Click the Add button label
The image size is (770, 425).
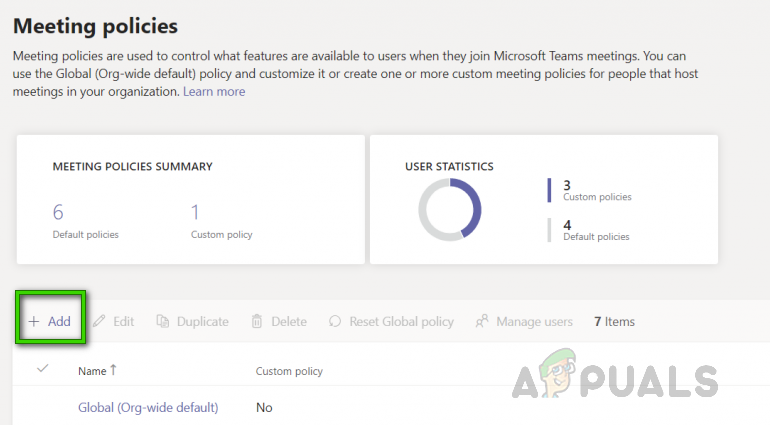[59, 321]
